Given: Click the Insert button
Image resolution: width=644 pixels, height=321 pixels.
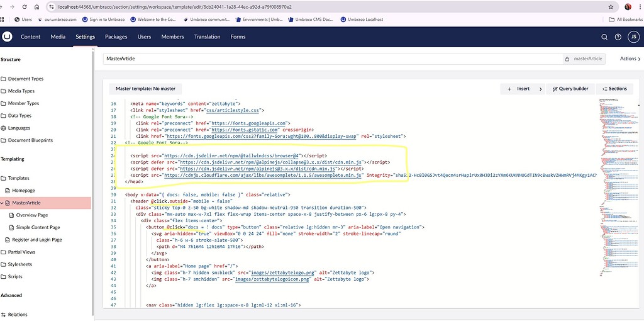Looking at the screenshot, I should click(519, 89).
